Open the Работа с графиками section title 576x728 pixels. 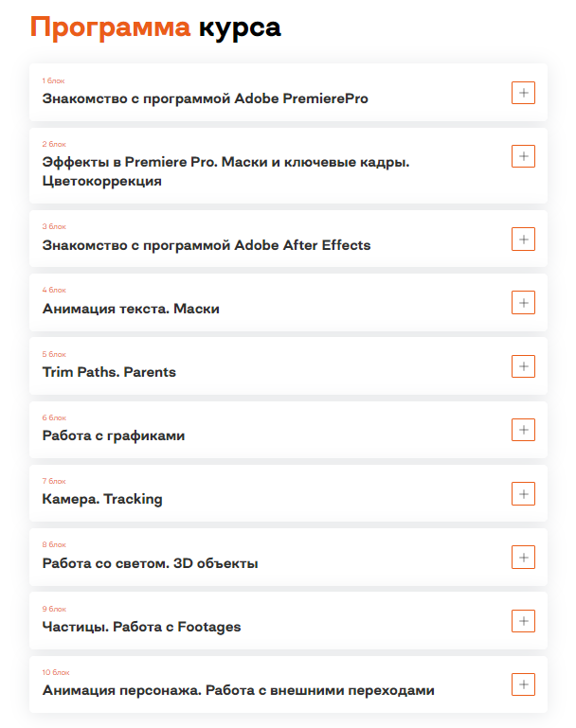[x=114, y=435]
